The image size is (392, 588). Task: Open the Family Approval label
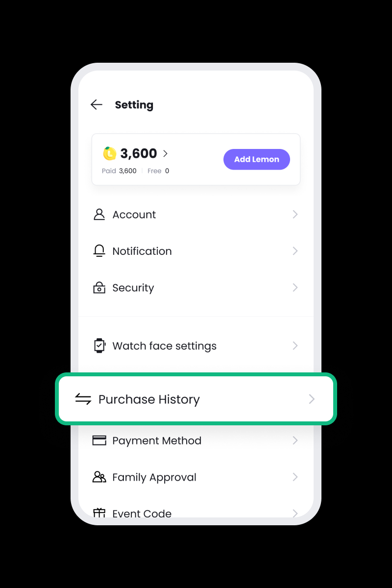(154, 477)
